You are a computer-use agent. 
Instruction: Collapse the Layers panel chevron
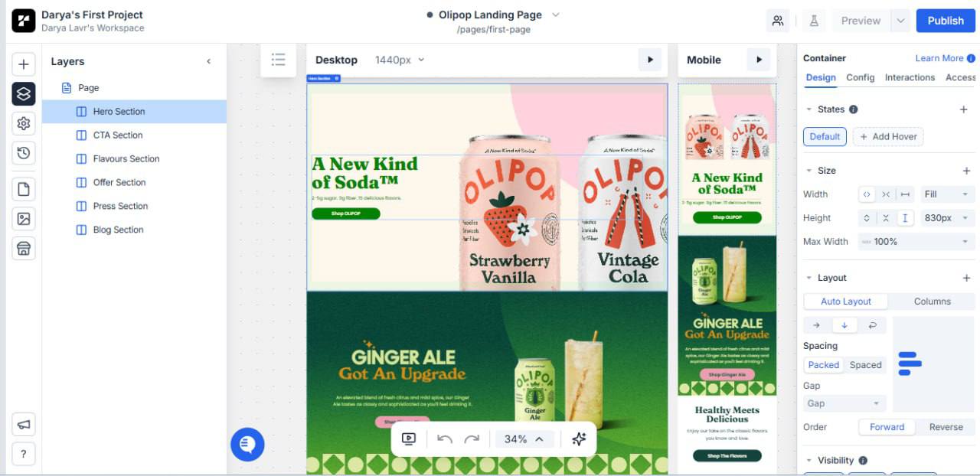pos(208,61)
